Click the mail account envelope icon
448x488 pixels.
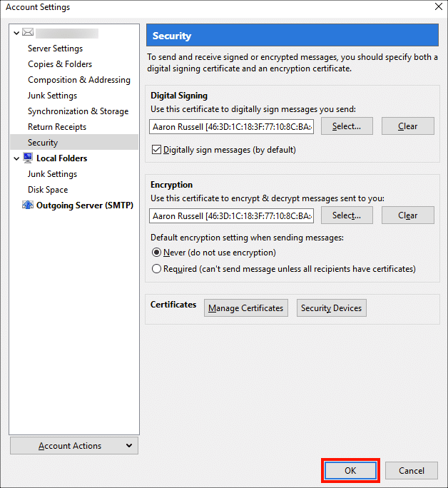[x=28, y=33]
